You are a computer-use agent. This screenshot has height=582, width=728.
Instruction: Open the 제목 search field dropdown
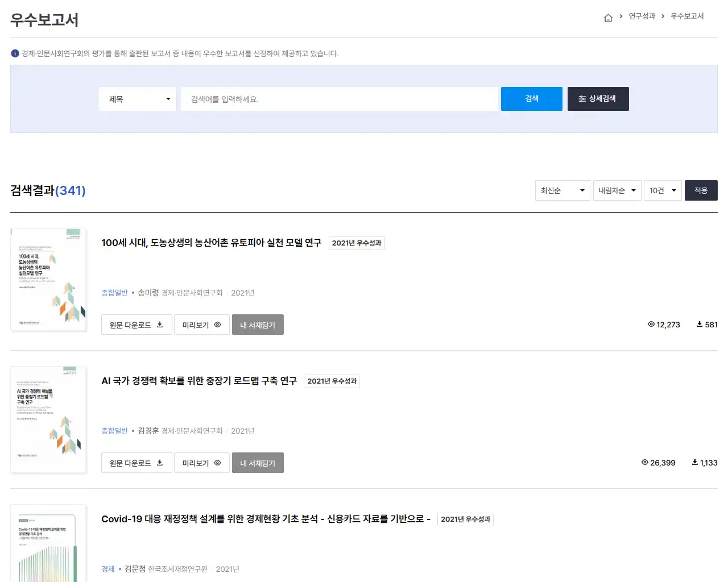pos(137,98)
